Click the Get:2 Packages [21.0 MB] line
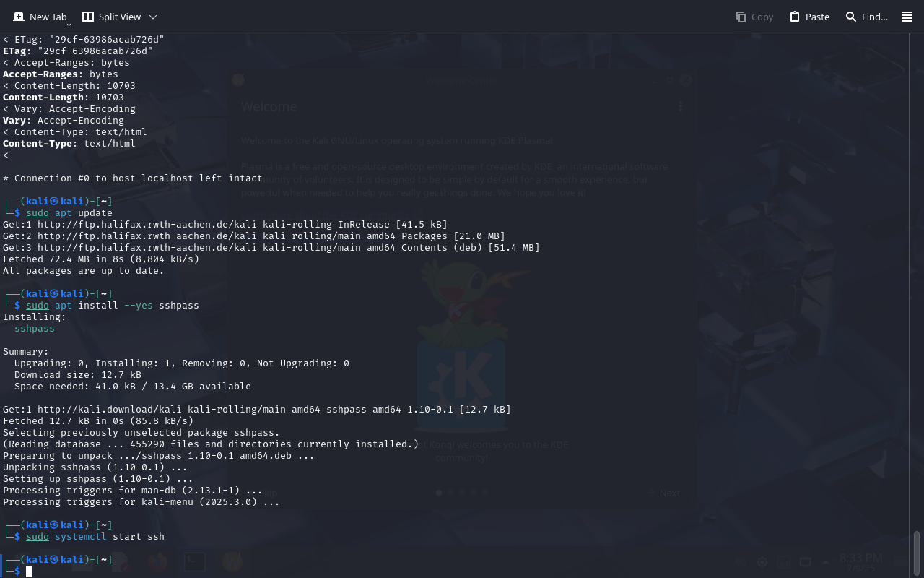924x578 pixels. [254, 236]
